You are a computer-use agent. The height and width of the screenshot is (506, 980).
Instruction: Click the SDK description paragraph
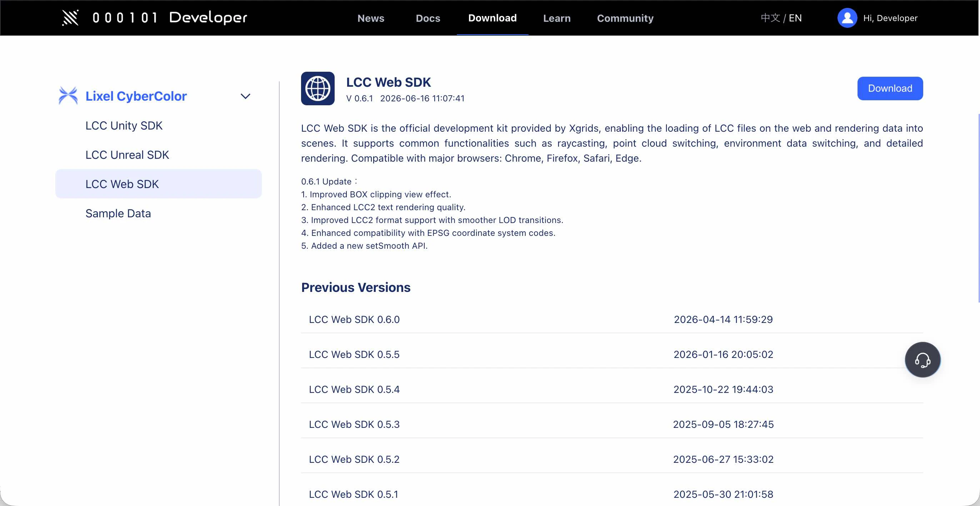pos(611,143)
